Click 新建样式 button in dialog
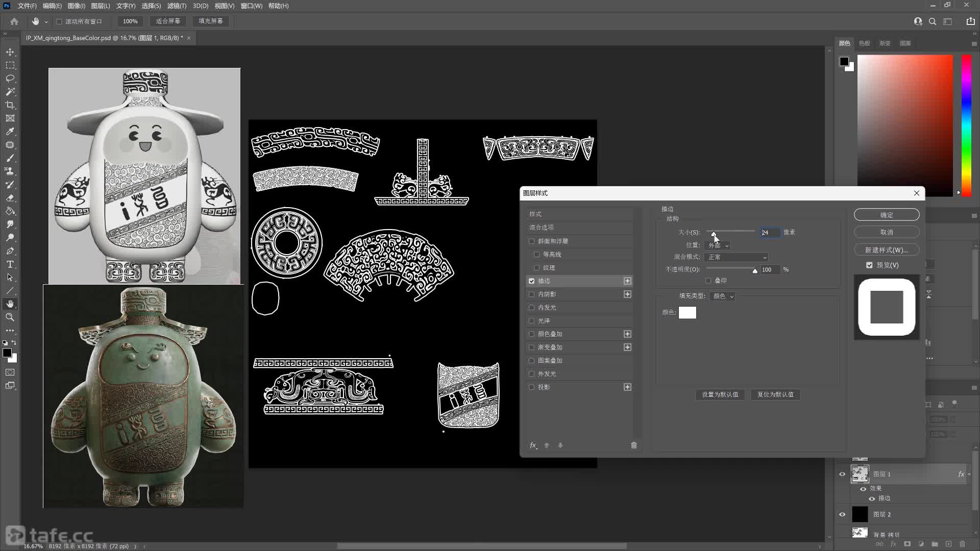The height and width of the screenshot is (551, 980). point(886,249)
